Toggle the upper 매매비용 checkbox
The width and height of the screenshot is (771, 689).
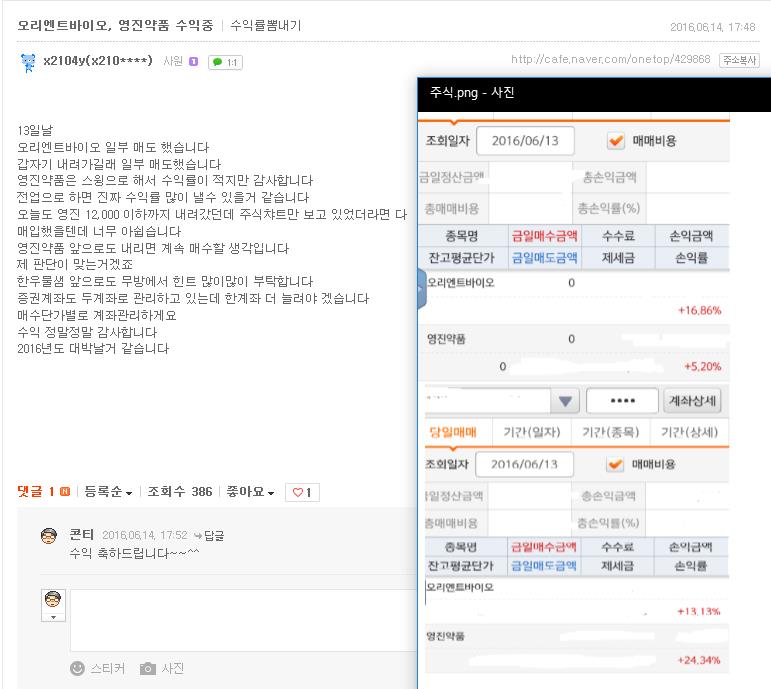tap(616, 141)
